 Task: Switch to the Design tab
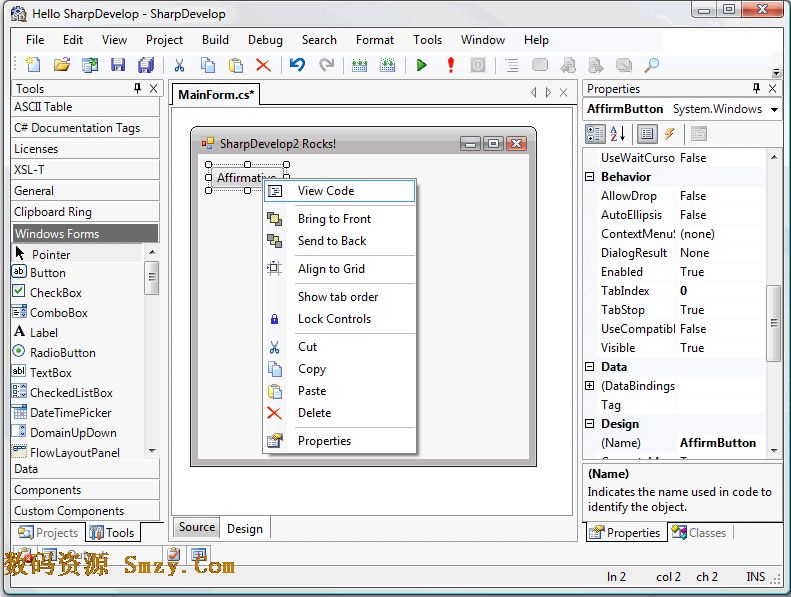(245, 528)
